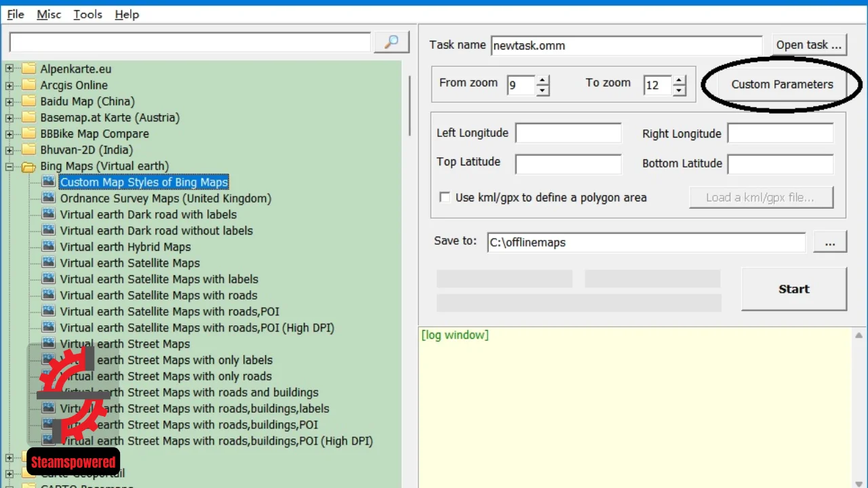Click map icon beside Satellite roads,POI (High DPI)
Screen dimensions: 868x488
(48, 327)
